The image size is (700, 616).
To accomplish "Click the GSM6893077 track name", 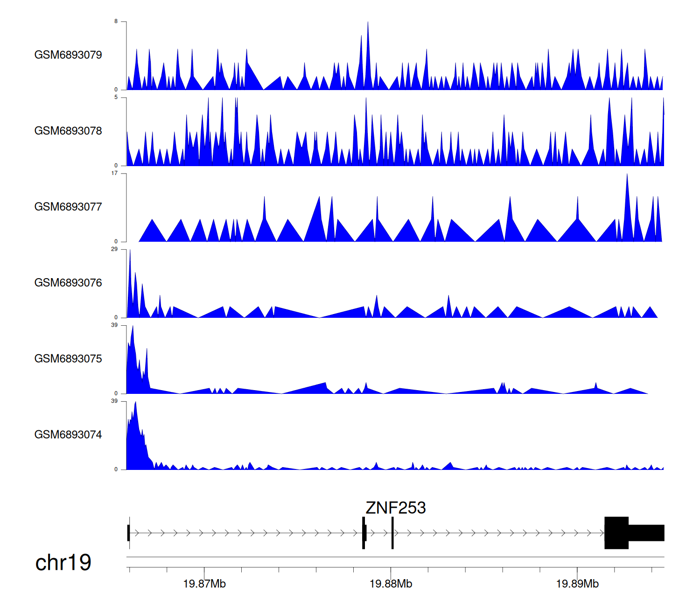I will 68,207.
